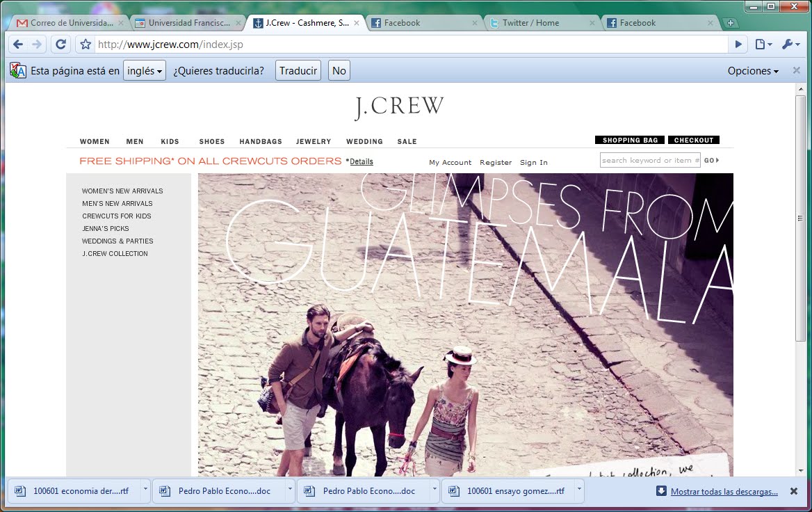
Task: Close the Universidad Francisc... tab
Action: [238, 23]
